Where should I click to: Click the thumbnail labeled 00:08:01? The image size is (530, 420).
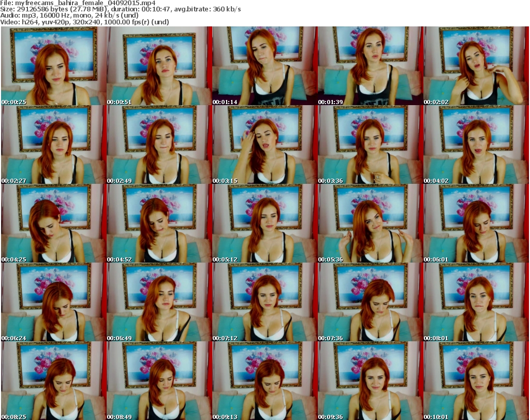point(476,302)
